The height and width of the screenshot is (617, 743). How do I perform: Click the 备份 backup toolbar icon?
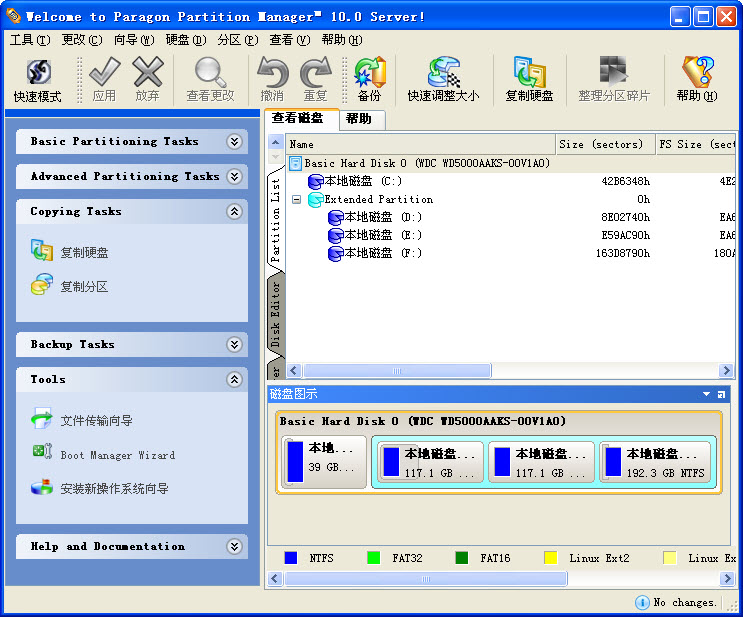[369, 80]
